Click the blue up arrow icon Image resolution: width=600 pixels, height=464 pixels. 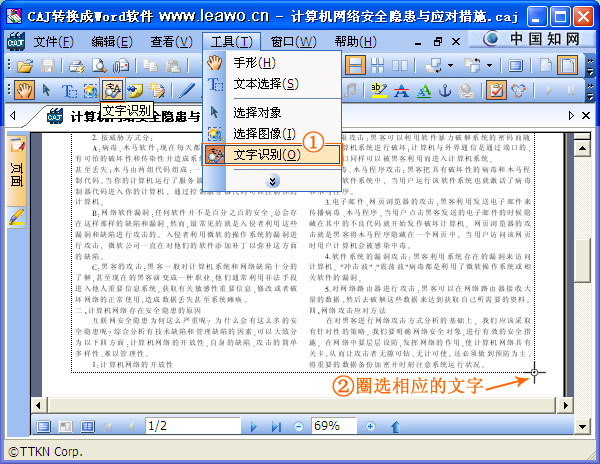tap(395, 426)
